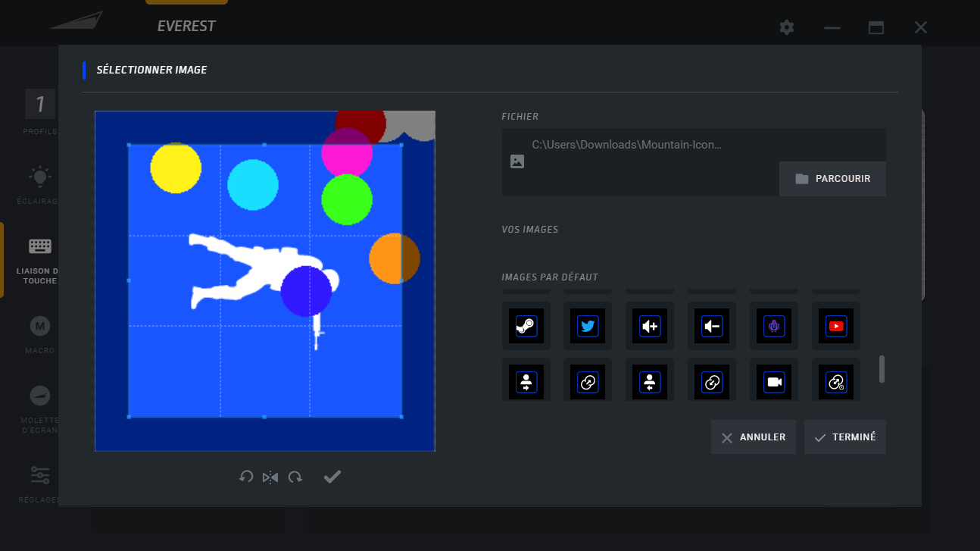Pick the volume down default image
Viewport: 980px width, 551px height.
tap(712, 327)
